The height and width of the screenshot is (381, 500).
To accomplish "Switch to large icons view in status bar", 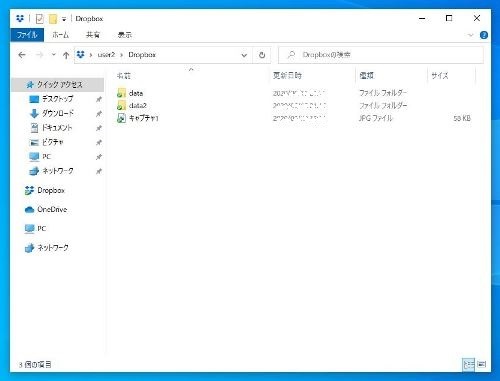I will [x=481, y=364].
